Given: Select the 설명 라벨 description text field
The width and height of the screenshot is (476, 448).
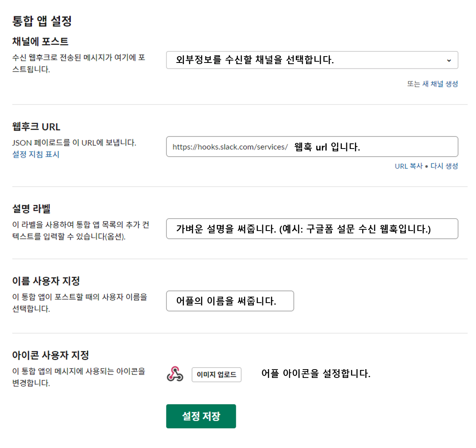Looking at the screenshot, I should [x=312, y=229].
